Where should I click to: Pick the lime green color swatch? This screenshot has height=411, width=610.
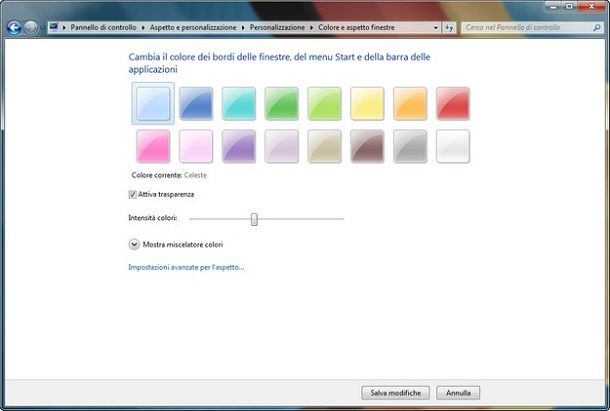coord(324,103)
